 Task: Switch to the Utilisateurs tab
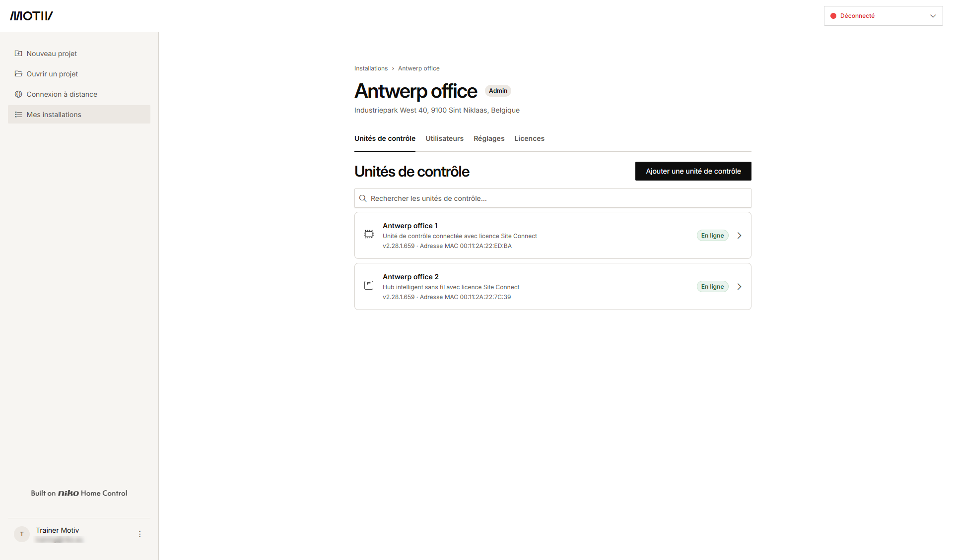[444, 138]
